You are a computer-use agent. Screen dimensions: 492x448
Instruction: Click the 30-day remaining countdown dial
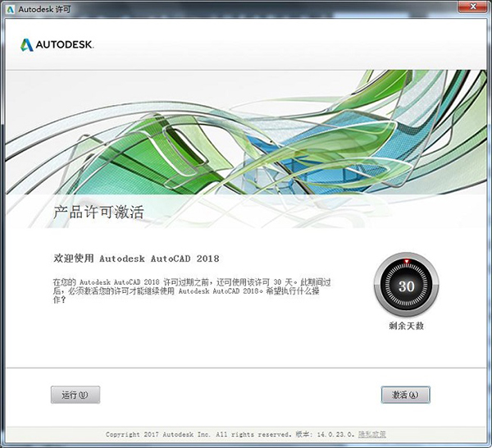407,285
